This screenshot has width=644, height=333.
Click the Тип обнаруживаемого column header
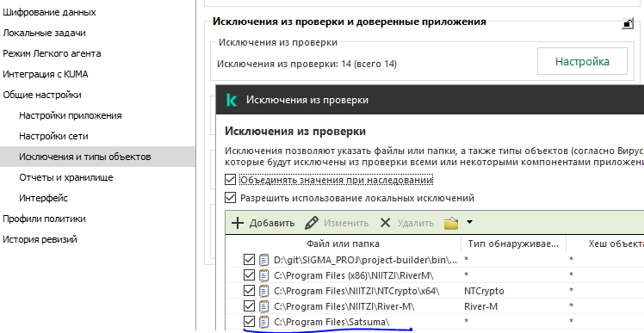pyautogui.click(x=513, y=244)
